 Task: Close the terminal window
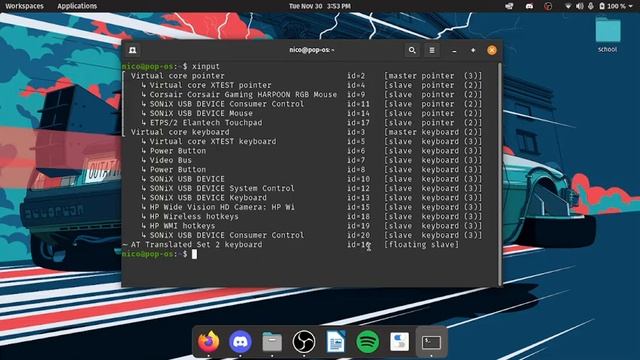click(x=492, y=50)
